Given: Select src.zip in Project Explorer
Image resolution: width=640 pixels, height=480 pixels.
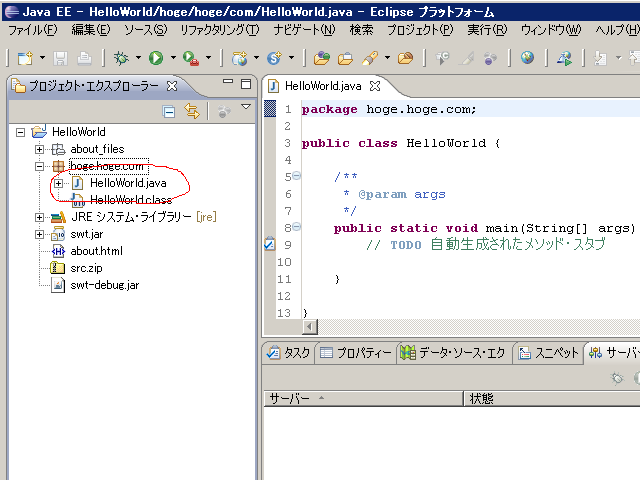Looking at the screenshot, I should tap(86, 268).
